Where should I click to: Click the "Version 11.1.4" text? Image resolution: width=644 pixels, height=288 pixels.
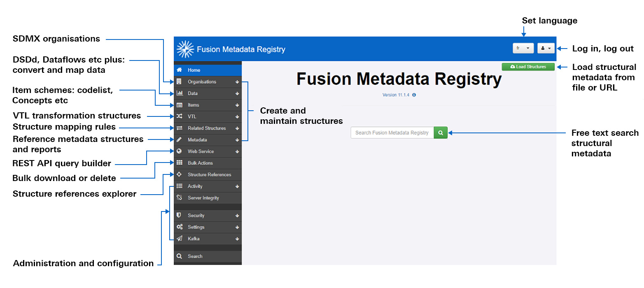pos(396,95)
